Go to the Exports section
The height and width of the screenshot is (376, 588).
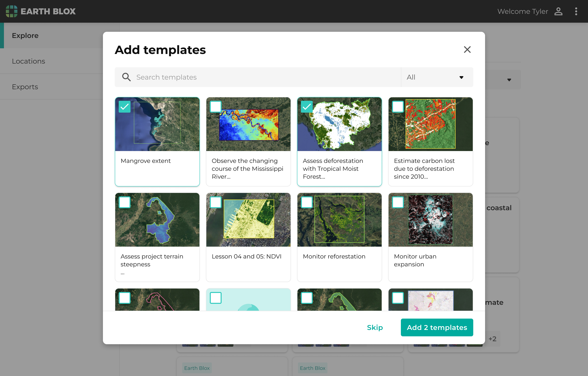[x=25, y=87]
